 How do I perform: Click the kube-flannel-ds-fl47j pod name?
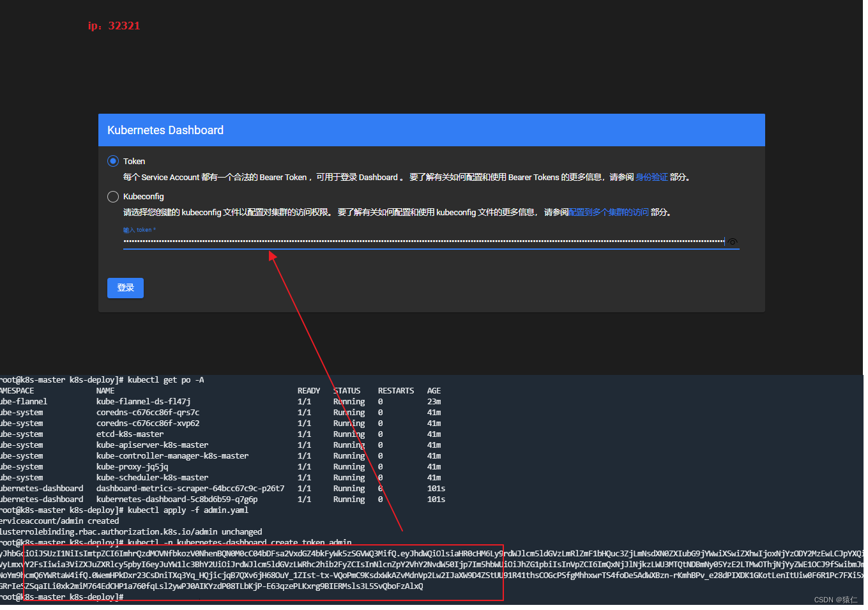tap(143, 402)
